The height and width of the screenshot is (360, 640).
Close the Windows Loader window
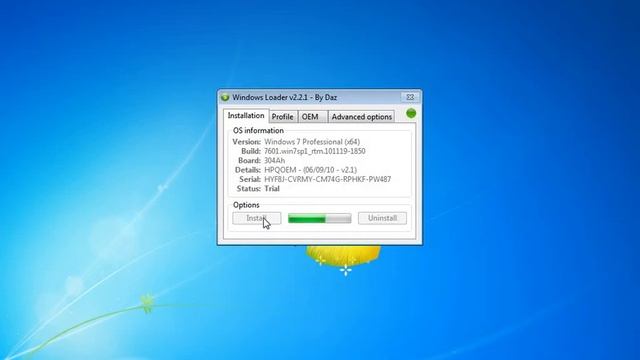[410, 97]
